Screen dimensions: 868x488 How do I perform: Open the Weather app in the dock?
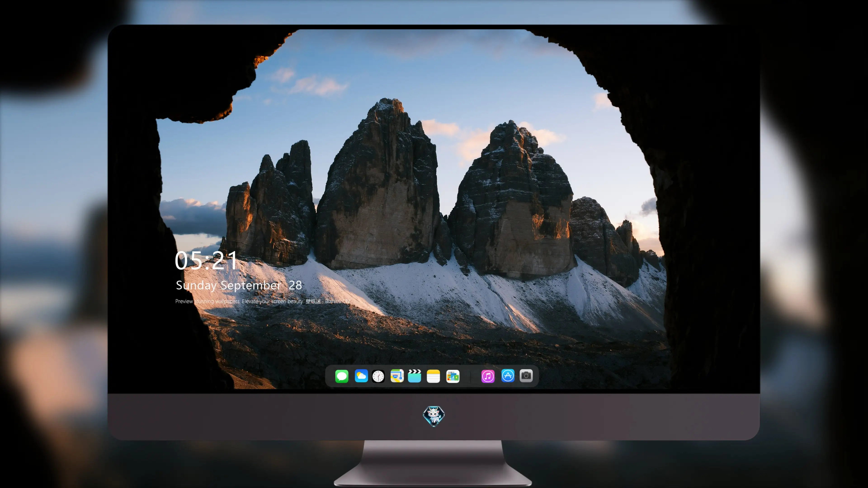361,376
